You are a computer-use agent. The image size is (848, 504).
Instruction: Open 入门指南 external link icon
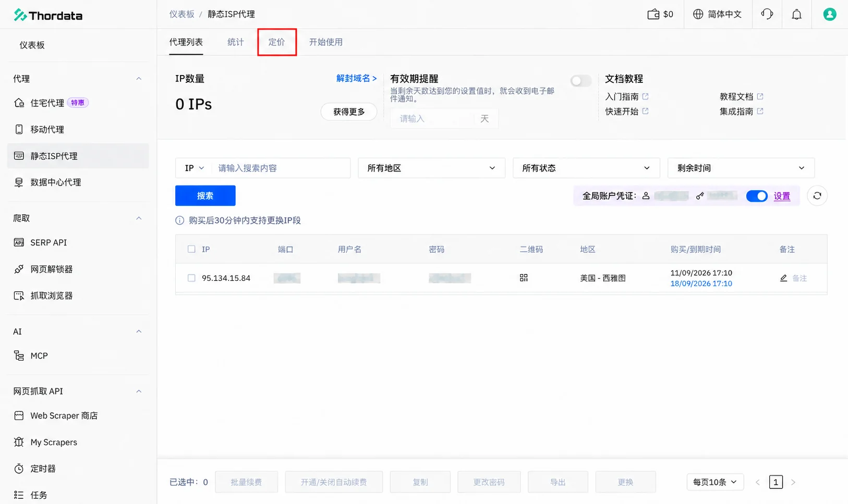coord(645,96)
